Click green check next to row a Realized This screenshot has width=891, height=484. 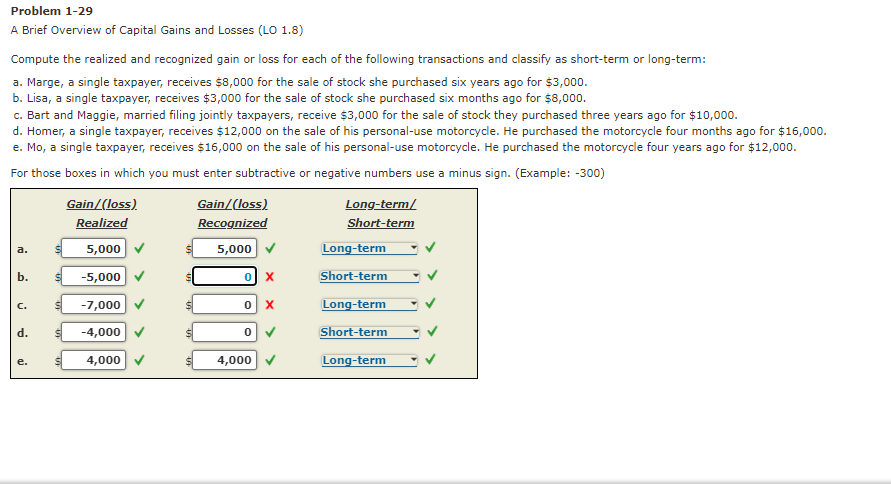(139, 248)
